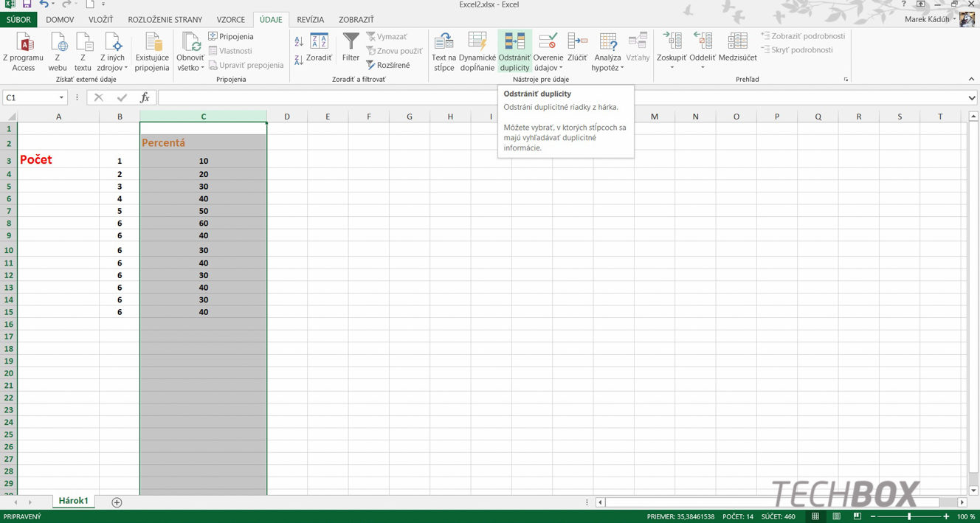Viewport: 980px width, 523px height.
Task: Click 100 % zoom level
Action: coord(966,516)
